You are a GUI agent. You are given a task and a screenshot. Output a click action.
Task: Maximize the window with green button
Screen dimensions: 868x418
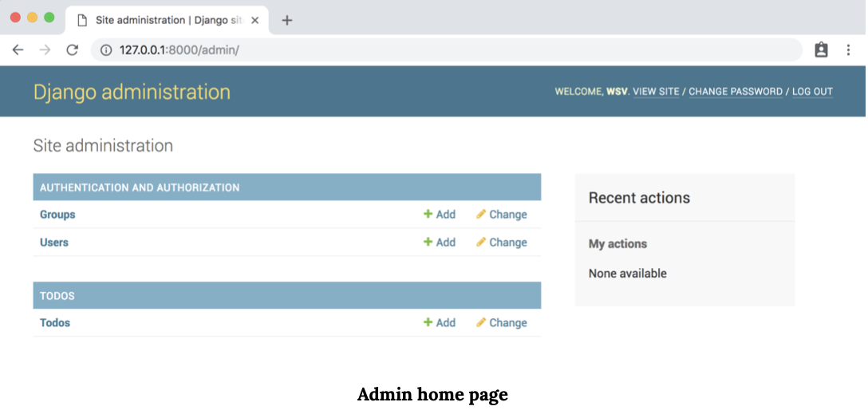tap(49, 18)
